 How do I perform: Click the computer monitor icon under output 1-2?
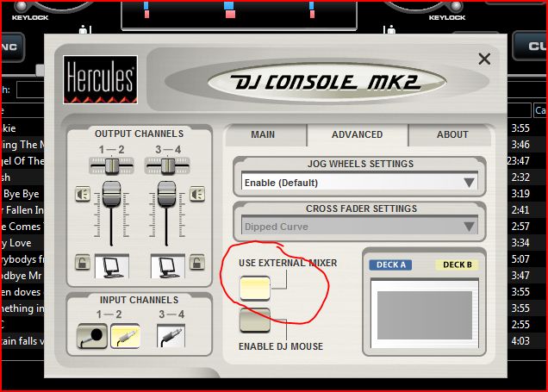pyautogui.click(x=112, y=266)
